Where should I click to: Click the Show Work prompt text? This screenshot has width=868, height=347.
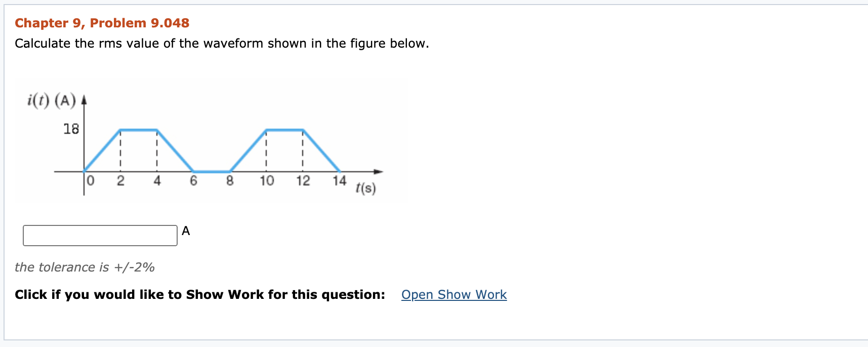pyautogui.click(x=200, y=294)
